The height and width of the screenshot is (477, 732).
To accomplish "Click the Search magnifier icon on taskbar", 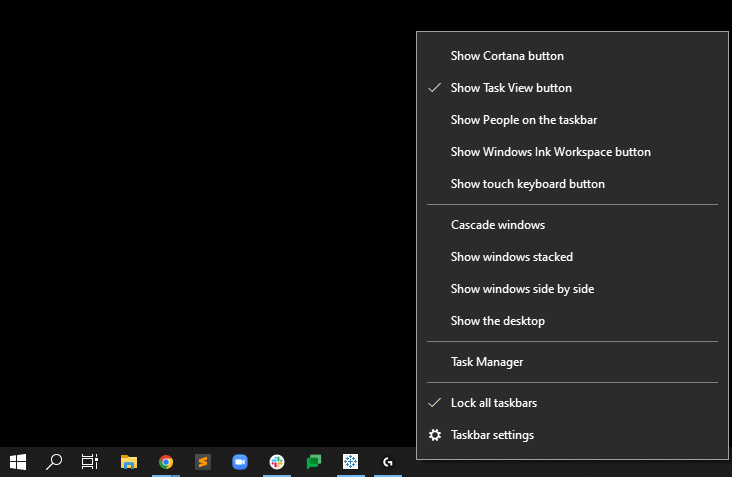I will (x=54, y=462).
